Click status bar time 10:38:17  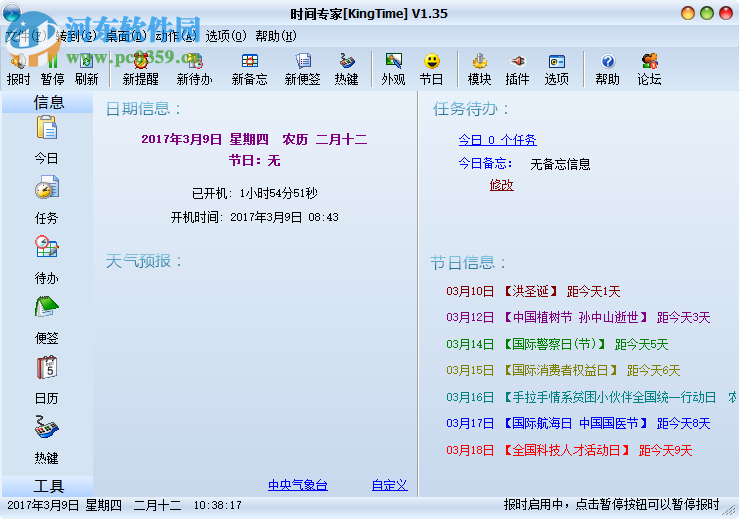click(218, 505)
